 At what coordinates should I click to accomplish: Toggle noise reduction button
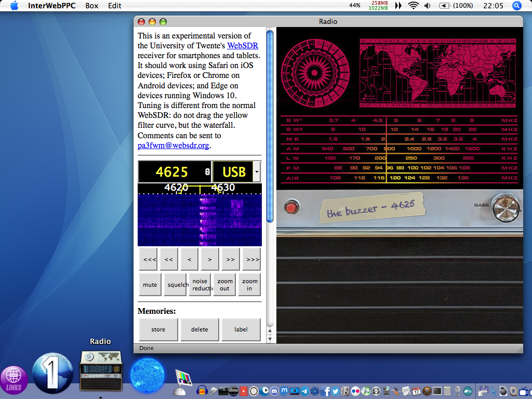point(200,285)
